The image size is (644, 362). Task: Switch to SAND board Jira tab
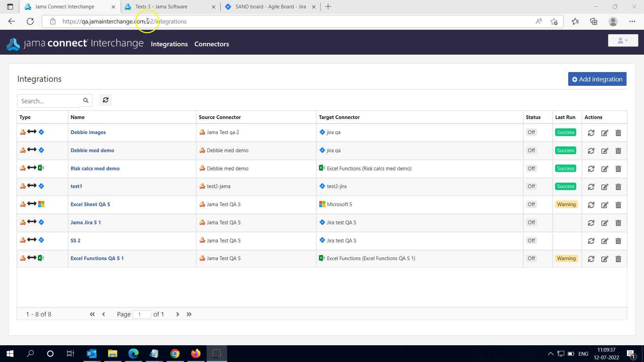pyautogui.click(x=270, y=7)
